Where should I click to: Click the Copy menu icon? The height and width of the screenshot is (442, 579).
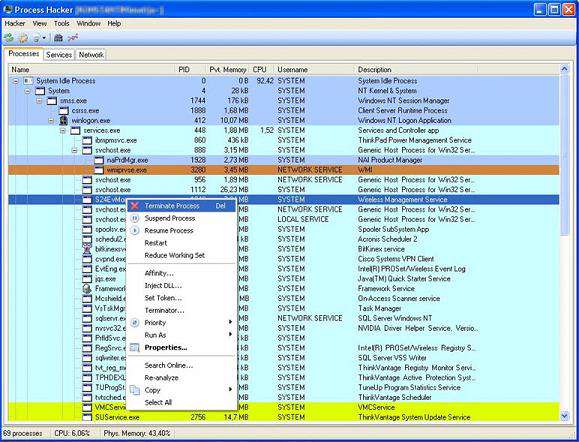135,390
